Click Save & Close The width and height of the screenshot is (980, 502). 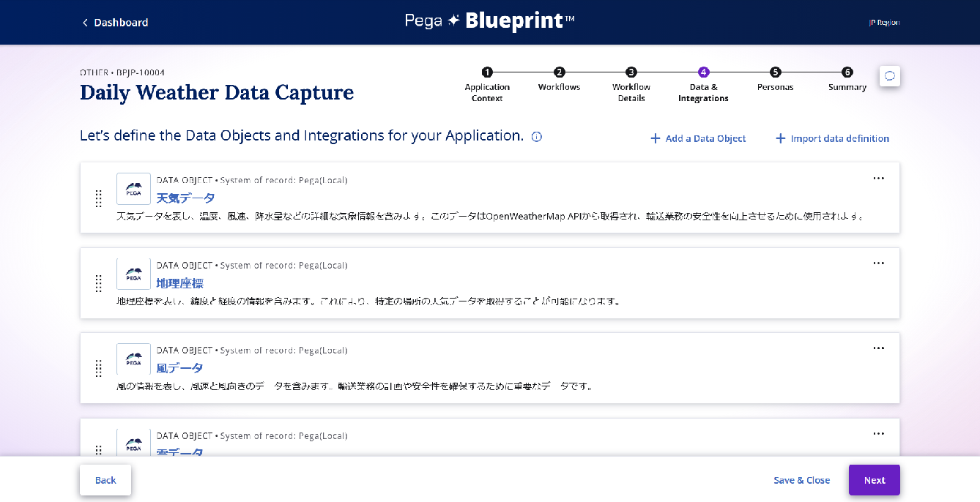[x=801, y=480]
